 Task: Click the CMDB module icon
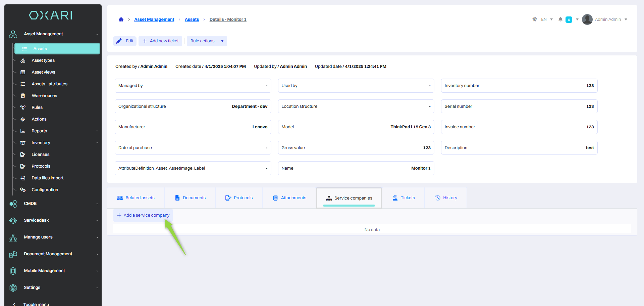(x=13, y=204)
